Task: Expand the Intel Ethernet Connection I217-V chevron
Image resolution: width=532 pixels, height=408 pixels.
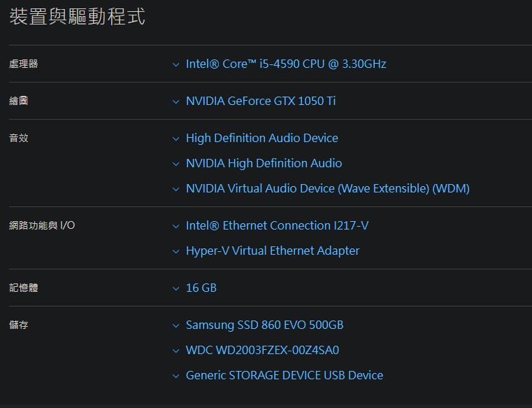Action: point(175,226)
